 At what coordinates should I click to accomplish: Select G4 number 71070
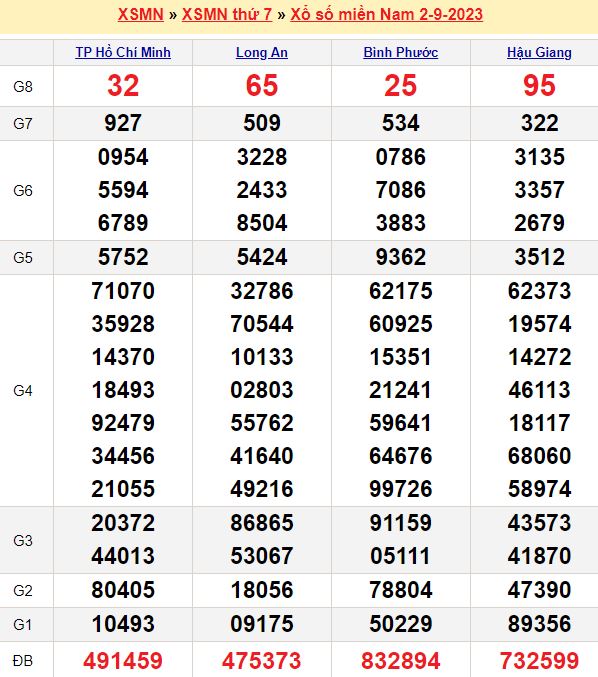(x=123, y=291)
